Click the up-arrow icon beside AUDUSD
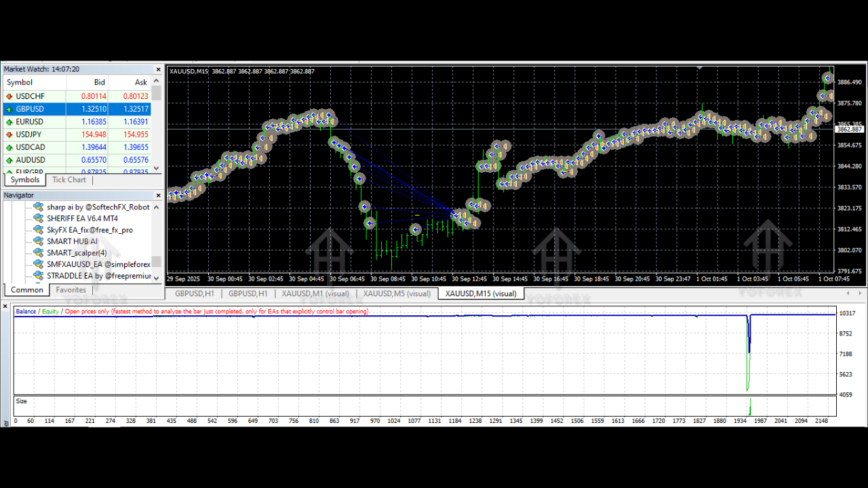This screenshot has height=488, width=868. point(9,160)
